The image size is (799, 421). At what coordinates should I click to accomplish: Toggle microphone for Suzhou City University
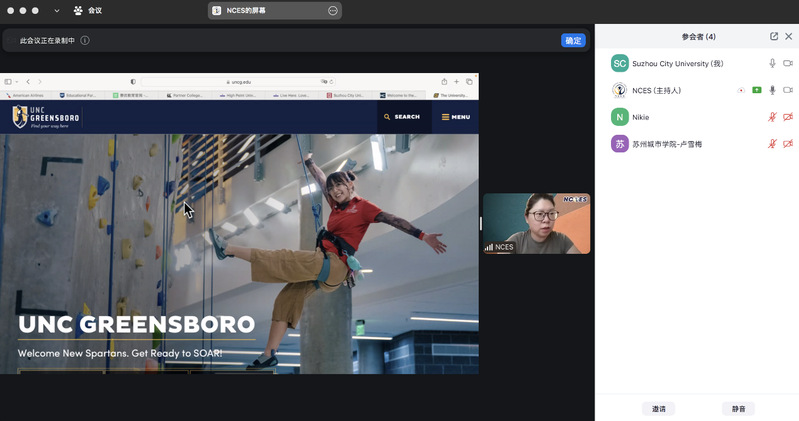point(772,63)
